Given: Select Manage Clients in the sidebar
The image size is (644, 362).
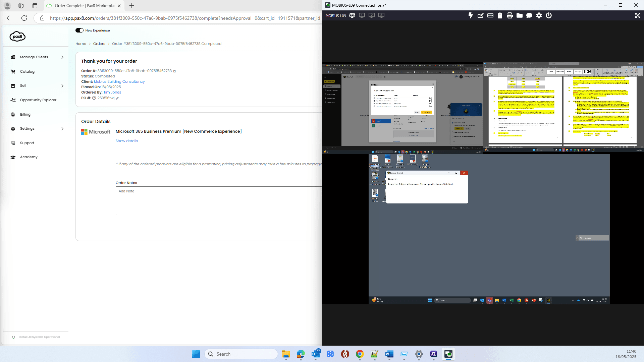Looking at the screenshot, I should 34,57.
